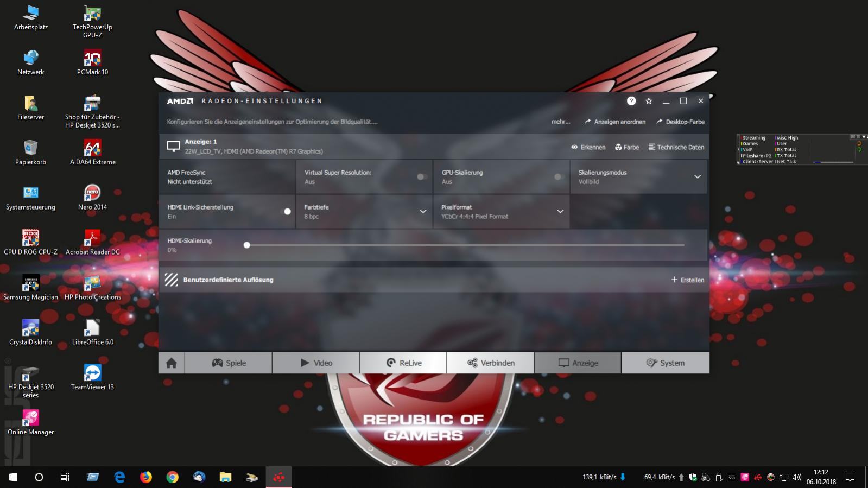868x488 pixels.
Task: Select TeamViewer 13 desktop icon
Action: 92,377
